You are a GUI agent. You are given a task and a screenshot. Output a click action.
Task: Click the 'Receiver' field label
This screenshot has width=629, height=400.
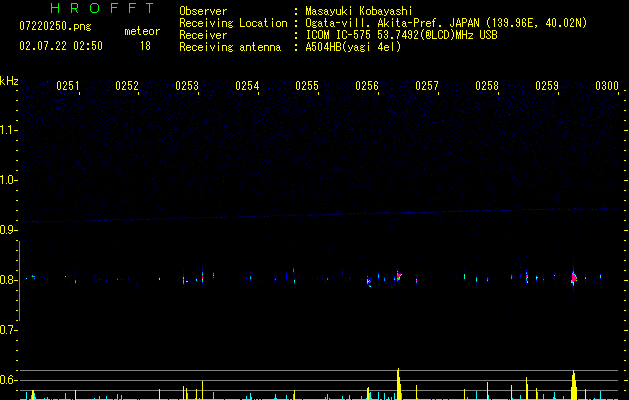tap(203, 35)
